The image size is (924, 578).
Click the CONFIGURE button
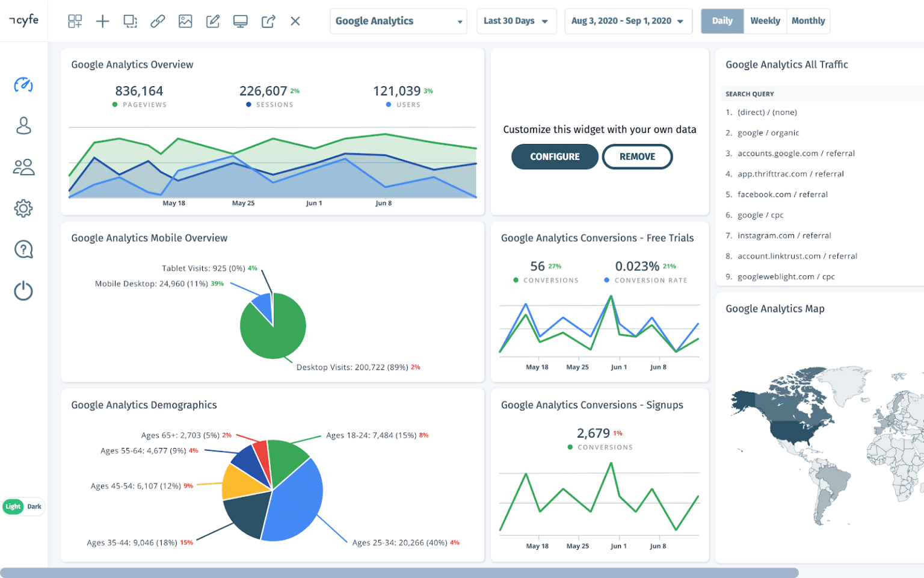point(555,157)
